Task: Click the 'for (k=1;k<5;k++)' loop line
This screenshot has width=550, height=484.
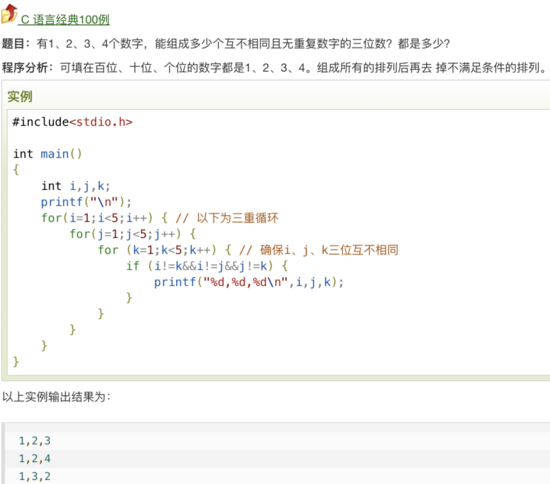Action: tap(165, 250)
